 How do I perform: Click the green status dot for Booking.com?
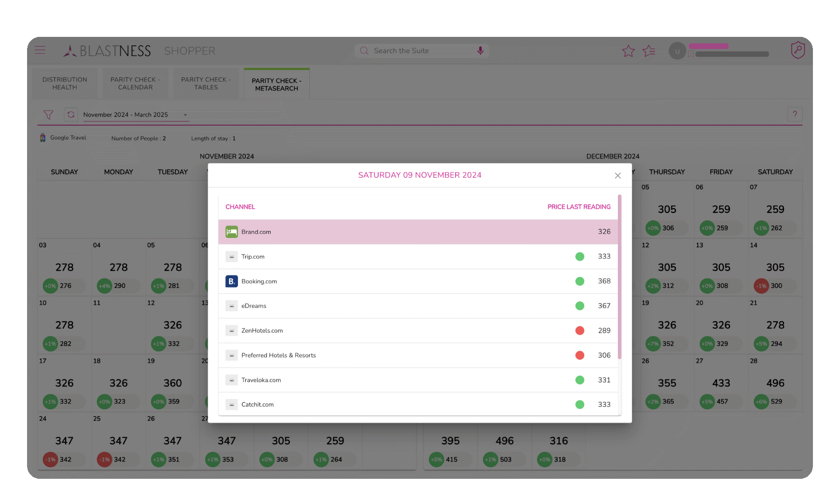coord(580,281)
